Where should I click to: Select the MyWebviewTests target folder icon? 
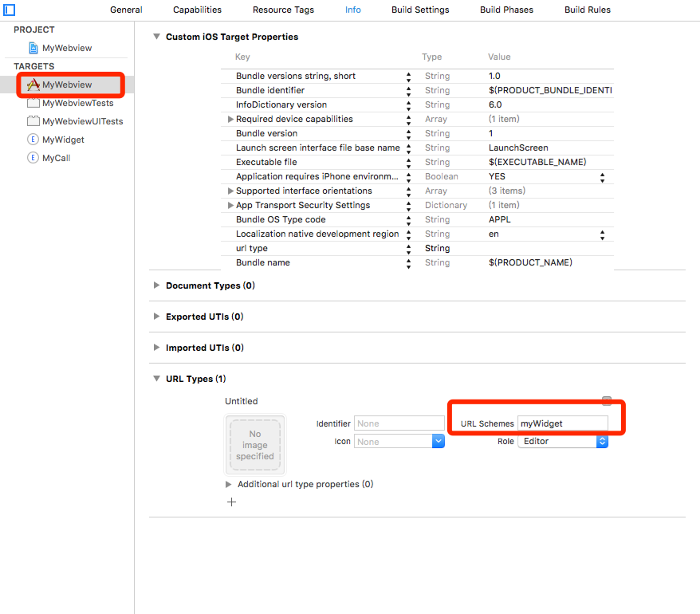[x=33, y=103]
